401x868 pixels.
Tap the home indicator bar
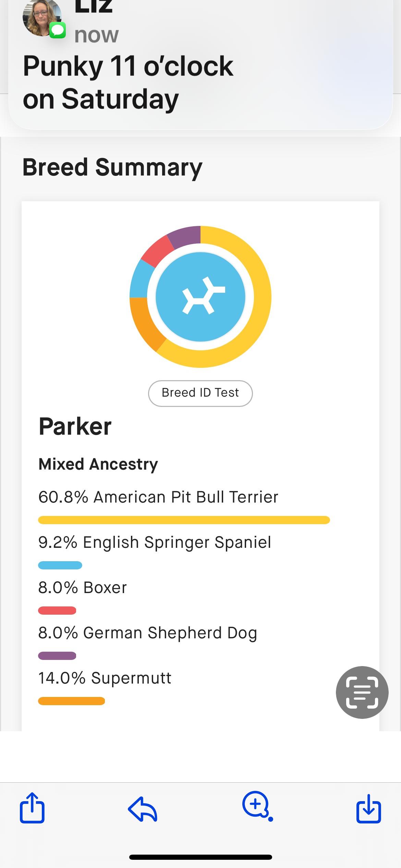(200, 857)
